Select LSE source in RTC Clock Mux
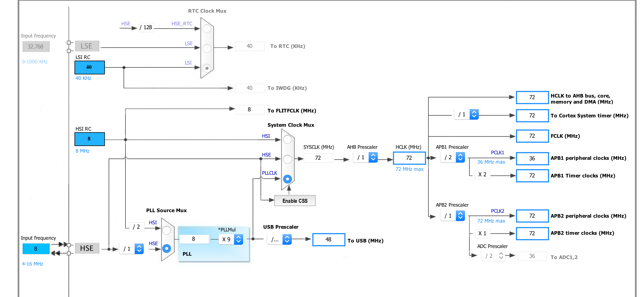The height and width of the screenshot is (297, 644). point(207,48)
